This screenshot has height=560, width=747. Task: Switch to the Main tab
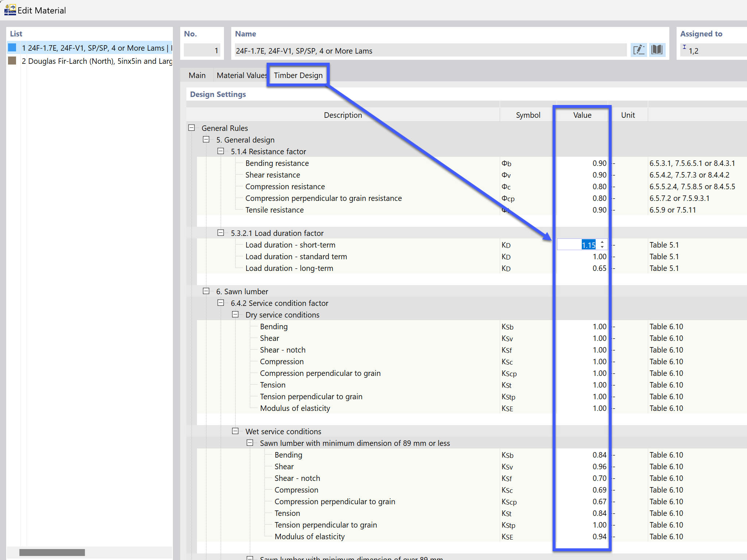(197, 75)
